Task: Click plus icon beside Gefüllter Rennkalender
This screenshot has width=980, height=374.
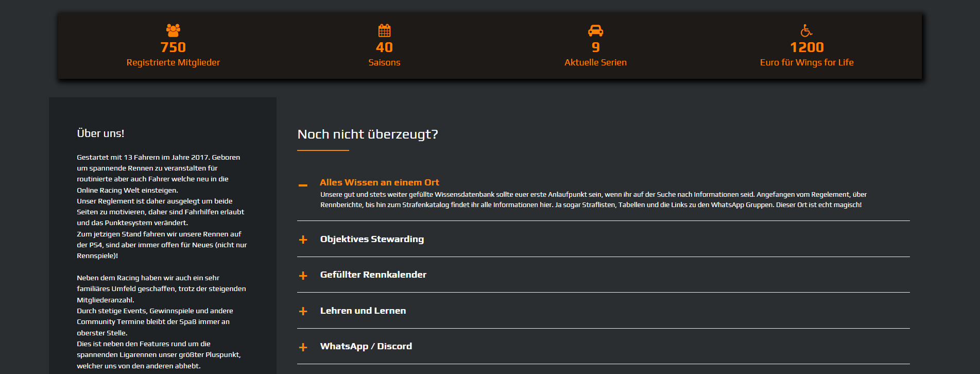Action: click(x=303, y=276)
